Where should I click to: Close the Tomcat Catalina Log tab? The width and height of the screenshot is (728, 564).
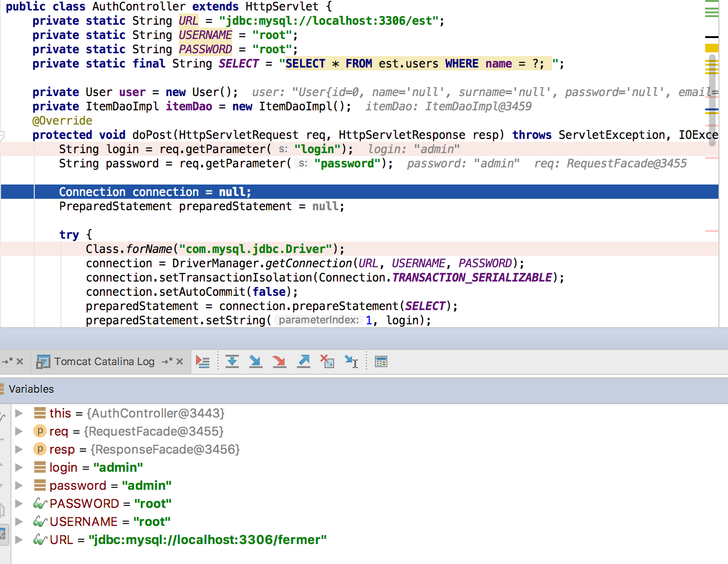(x=180, y=362)
